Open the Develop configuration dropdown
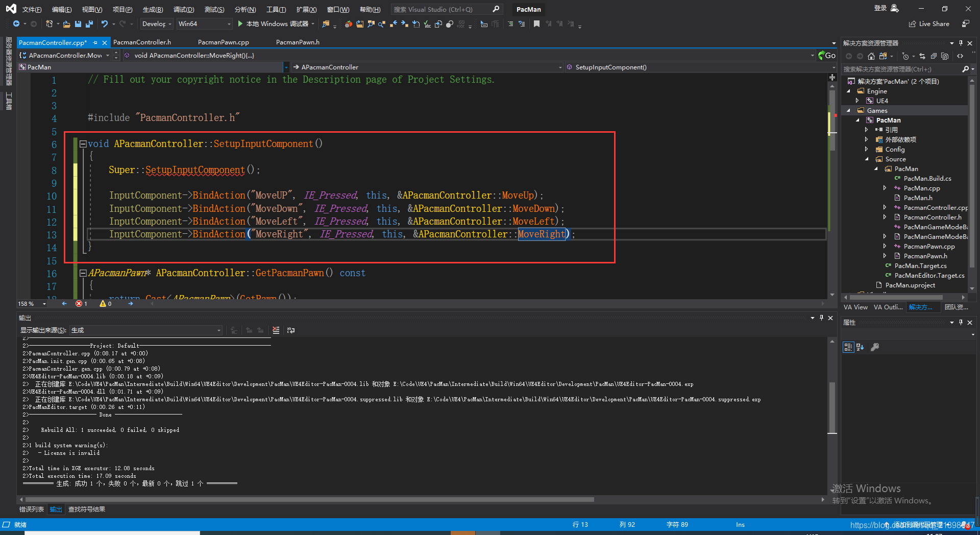 tap(156, 24)
